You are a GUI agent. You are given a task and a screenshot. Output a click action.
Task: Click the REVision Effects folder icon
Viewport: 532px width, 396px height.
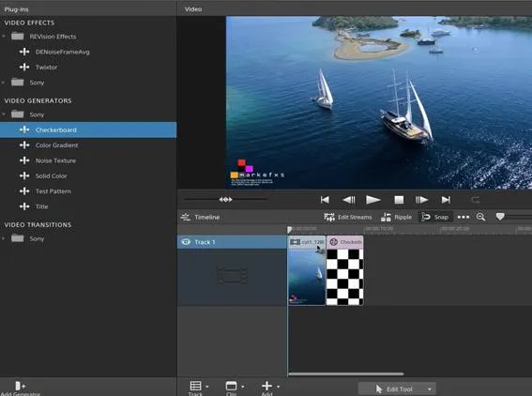18,36
